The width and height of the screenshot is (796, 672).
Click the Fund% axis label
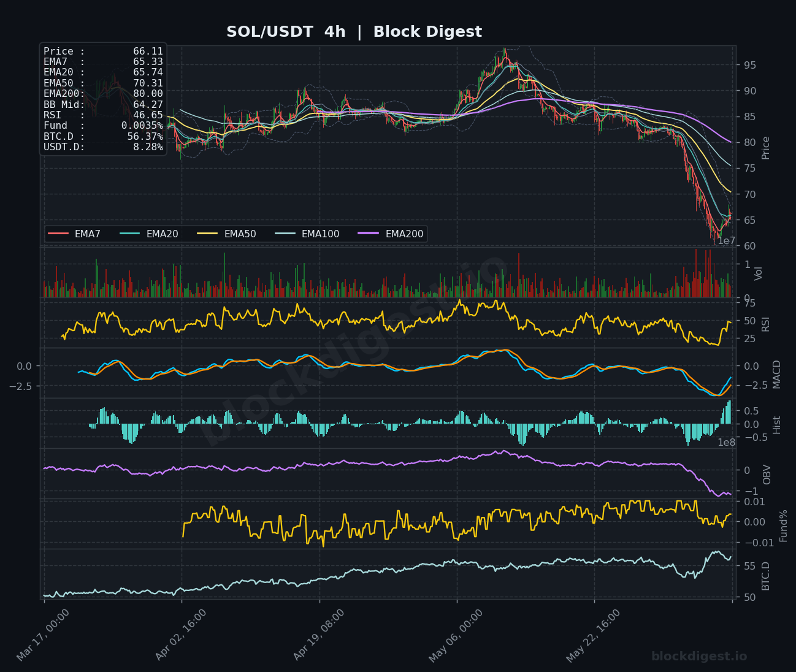tap(783, 525)
